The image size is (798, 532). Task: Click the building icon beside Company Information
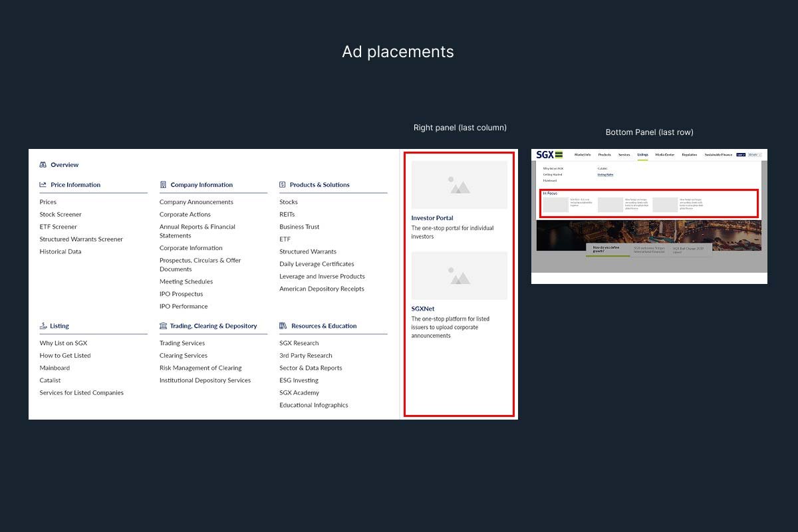(x=163, y=185)
